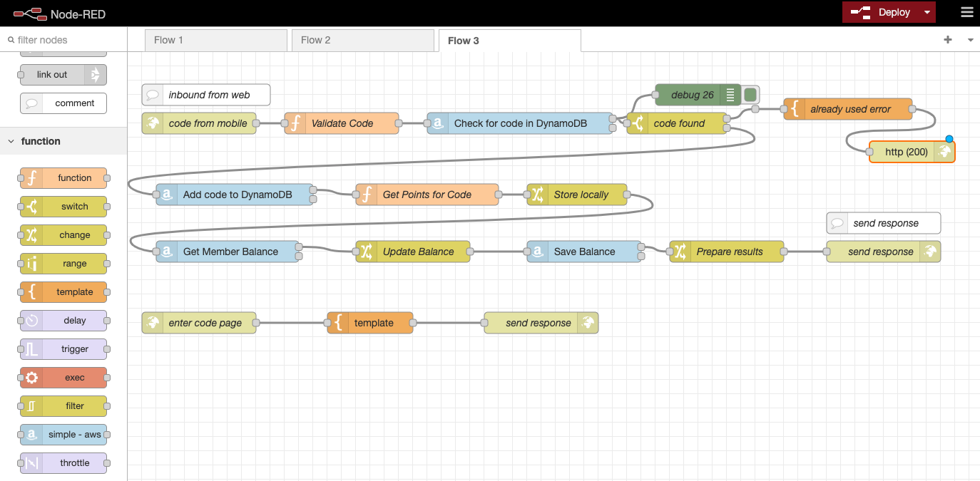Open the hamburger main menu
This screenshot has width=980, height=481.
tap(966, 12)
